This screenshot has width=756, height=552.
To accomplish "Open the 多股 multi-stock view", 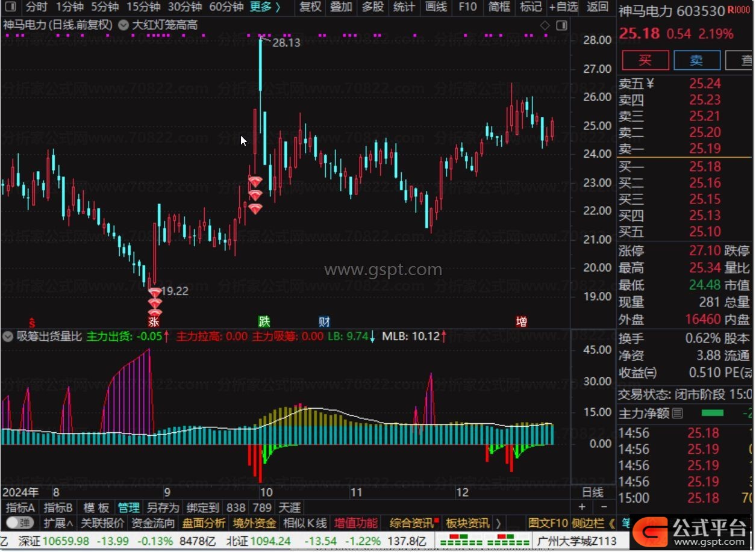I will [x=373, y=7].
